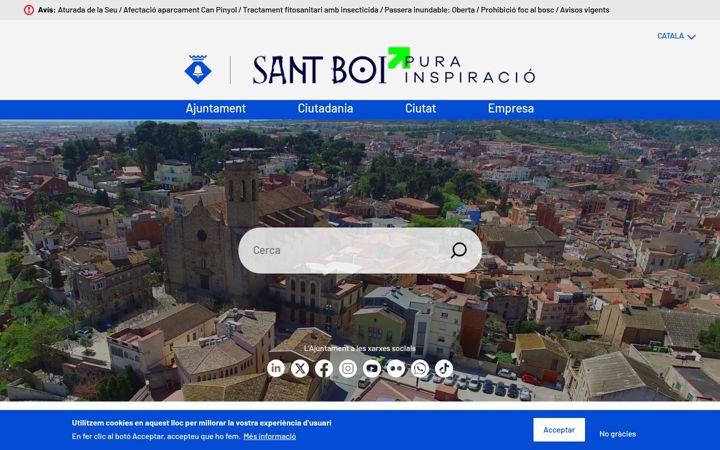Screen dimensions: 720x450
Task: Open the Prohibició foc al bosc notice
Action: coord(518,10)
